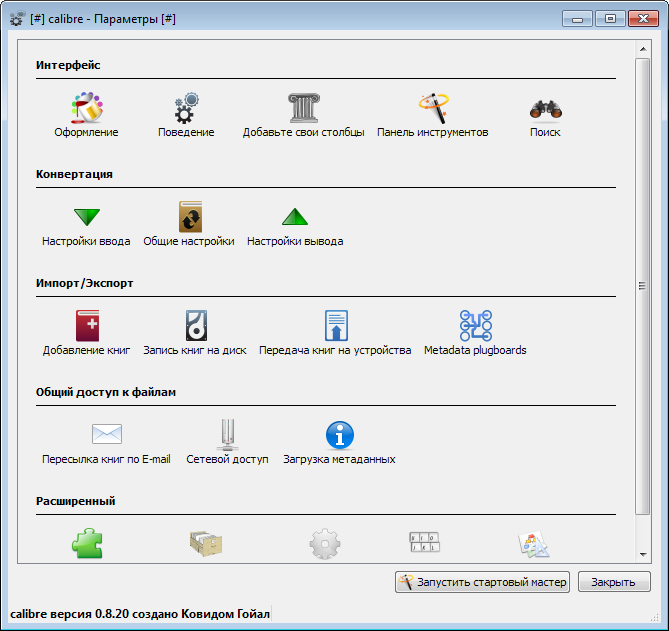Click the Запустить стартовый мастер button
669x631 pixels.
(482, 582)
